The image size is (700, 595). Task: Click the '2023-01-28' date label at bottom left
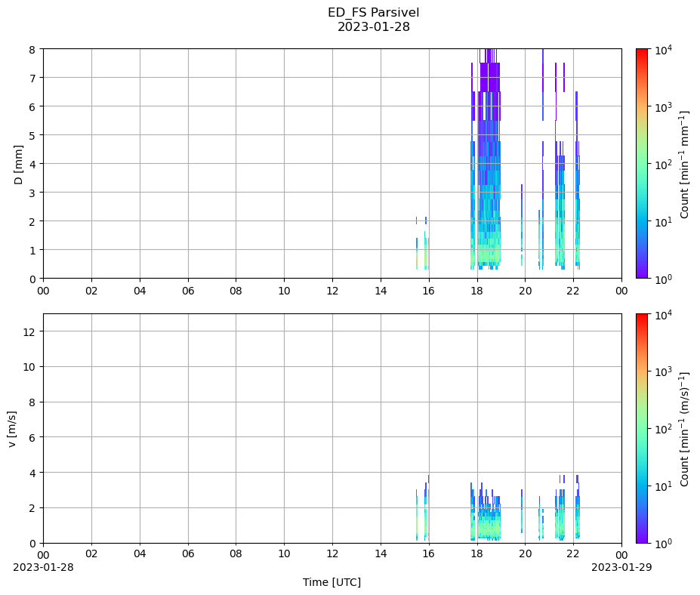[43, 567]
